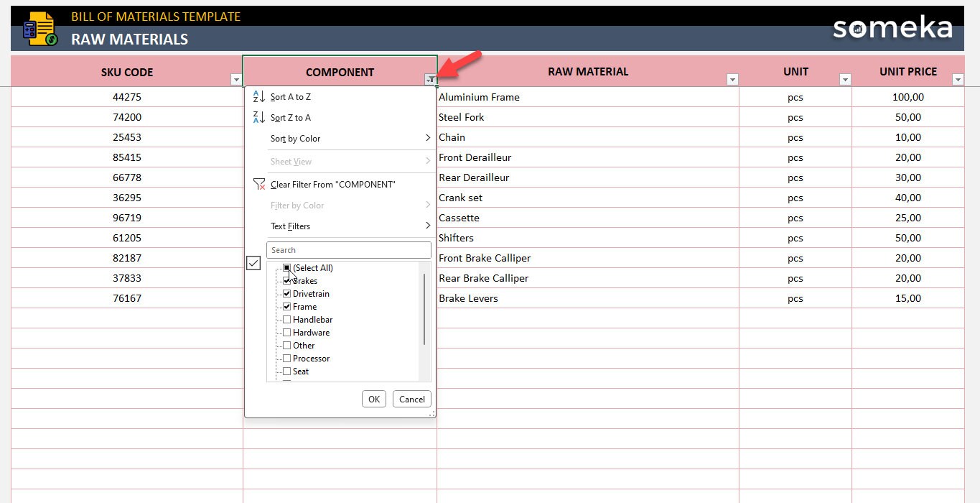Click the Steel Fork cell
The width and height of the screenshot is (980, 503).
pos(588,117)
